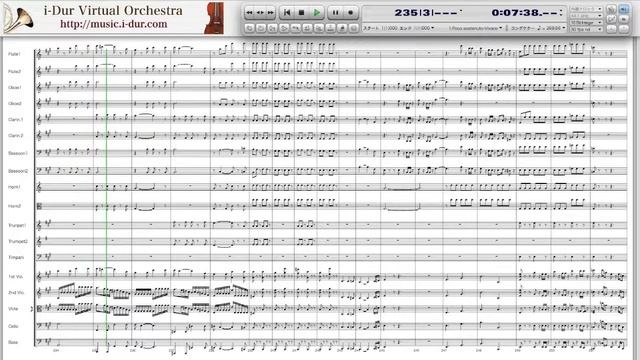Screen dimensions: 640x360
Task: Open the http://music.i-dur.com link
Action: click(x=114, y=24)
